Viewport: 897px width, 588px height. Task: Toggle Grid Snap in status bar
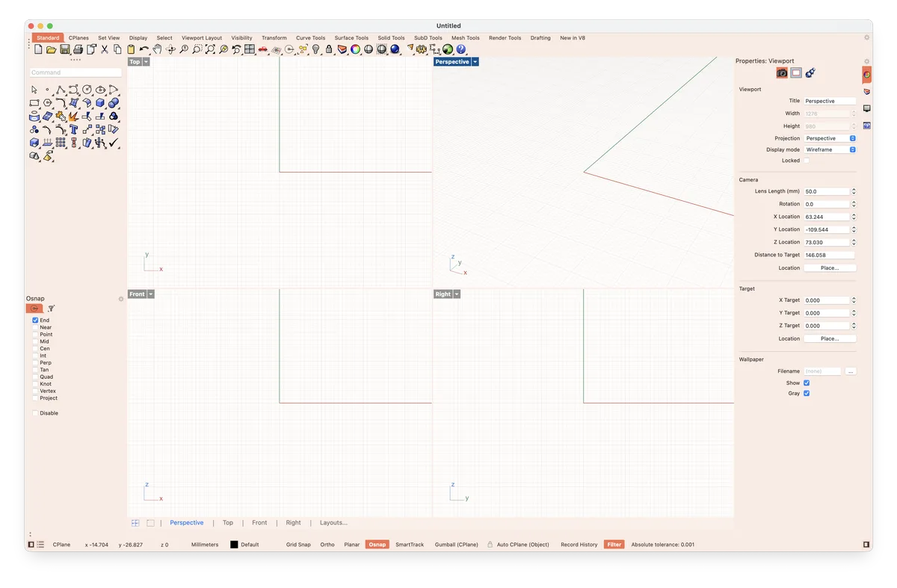(298, 545)
